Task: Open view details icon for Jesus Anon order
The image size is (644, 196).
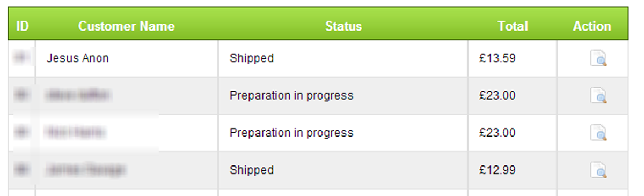Action: [598, 58]
